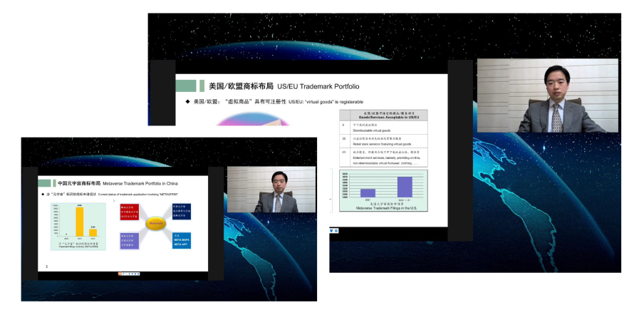Click the dark navy box in Metaverse diagram
The image size is (644, 315).
click(182, 212)
